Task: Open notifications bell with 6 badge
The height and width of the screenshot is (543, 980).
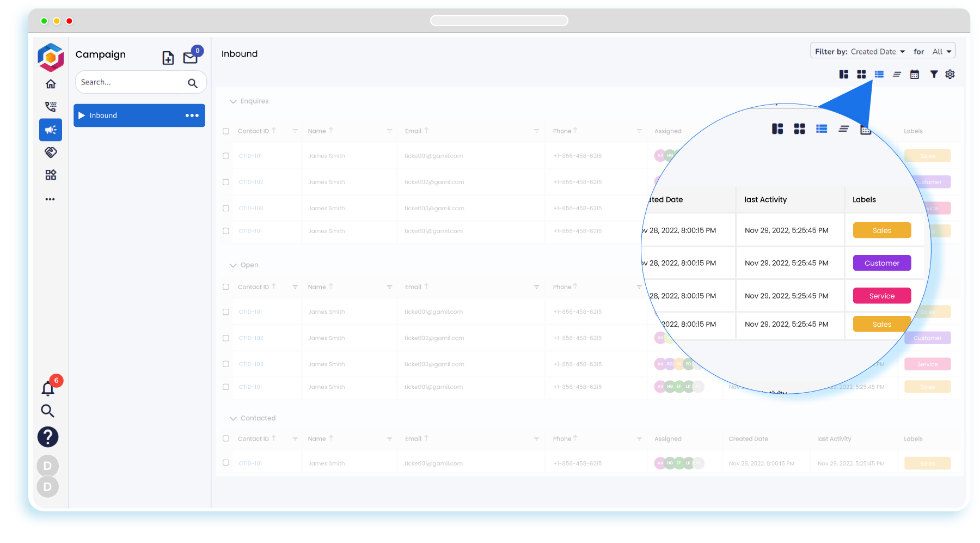Action: 49,387
